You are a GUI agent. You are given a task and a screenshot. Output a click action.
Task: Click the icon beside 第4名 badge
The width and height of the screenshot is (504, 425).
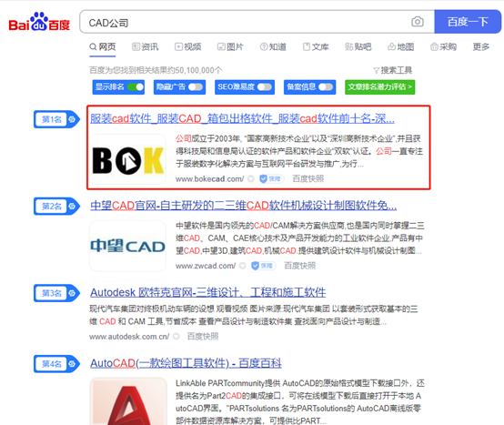click(72, 364)
